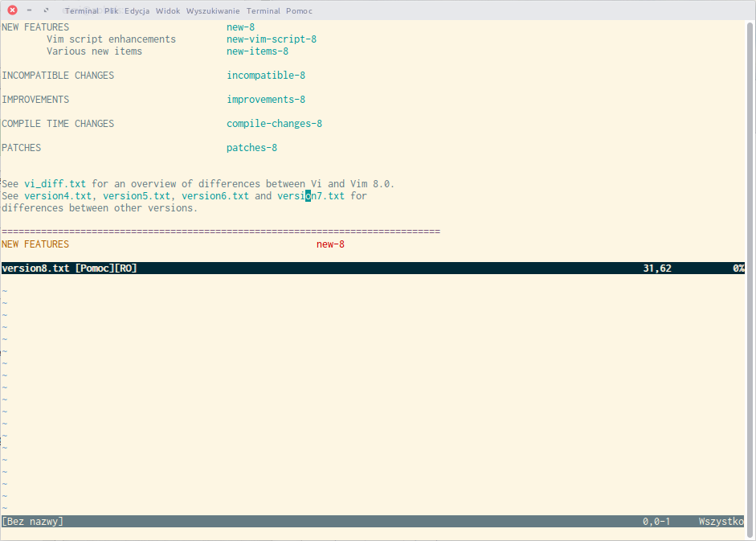Follow the improvements-8 help tag
The height and width of the screenshot is (541, 756).
pos(266,100)
